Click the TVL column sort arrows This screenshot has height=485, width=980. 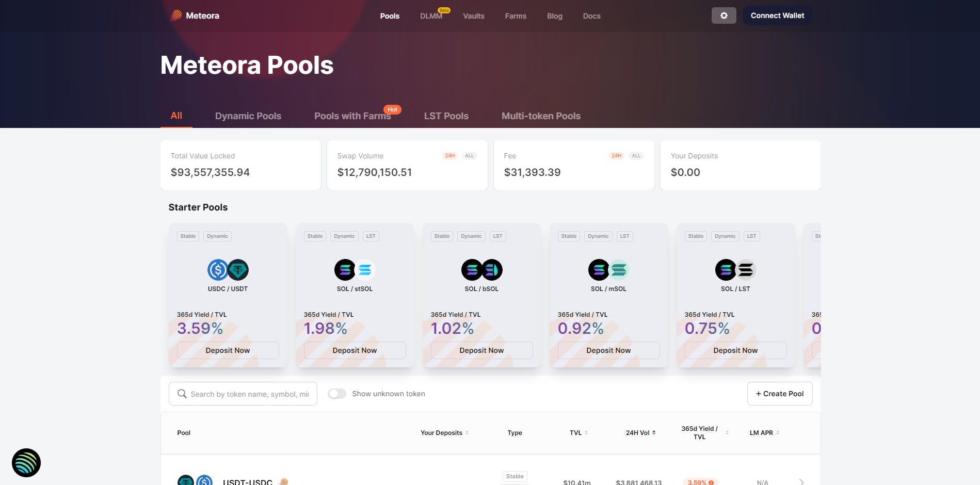tap(586, 433)
